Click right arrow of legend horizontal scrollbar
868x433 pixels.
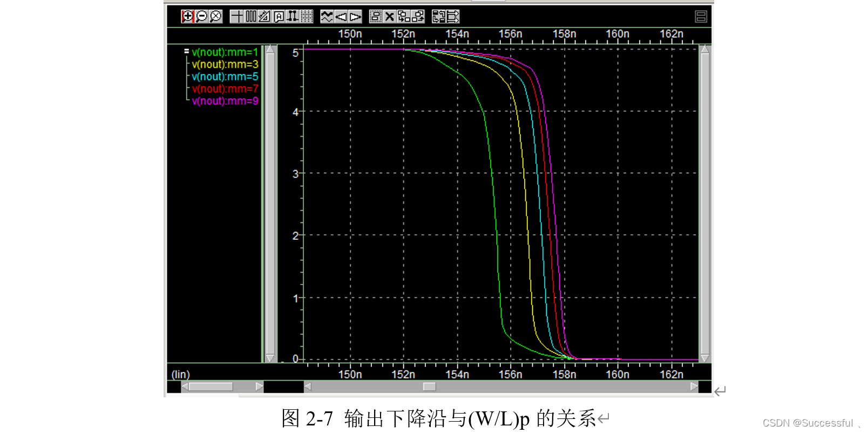tap(259, 387)
